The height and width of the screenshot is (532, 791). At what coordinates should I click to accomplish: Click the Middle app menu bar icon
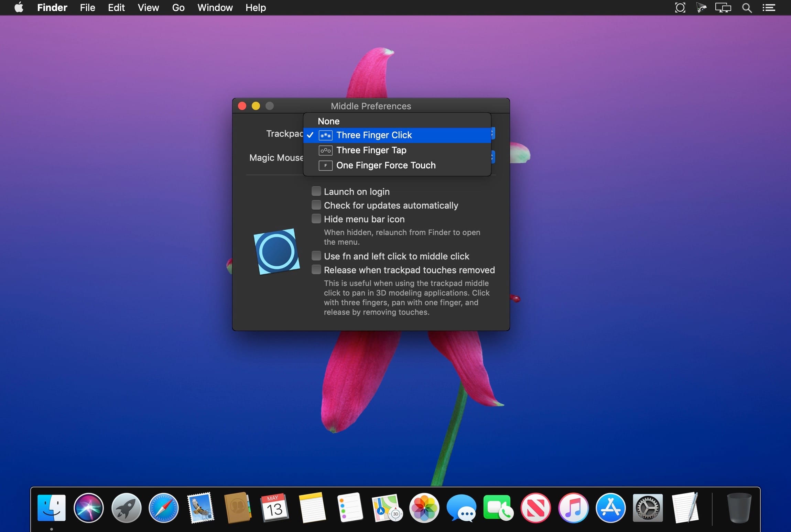pyautogui.click(x=680, y=8)
